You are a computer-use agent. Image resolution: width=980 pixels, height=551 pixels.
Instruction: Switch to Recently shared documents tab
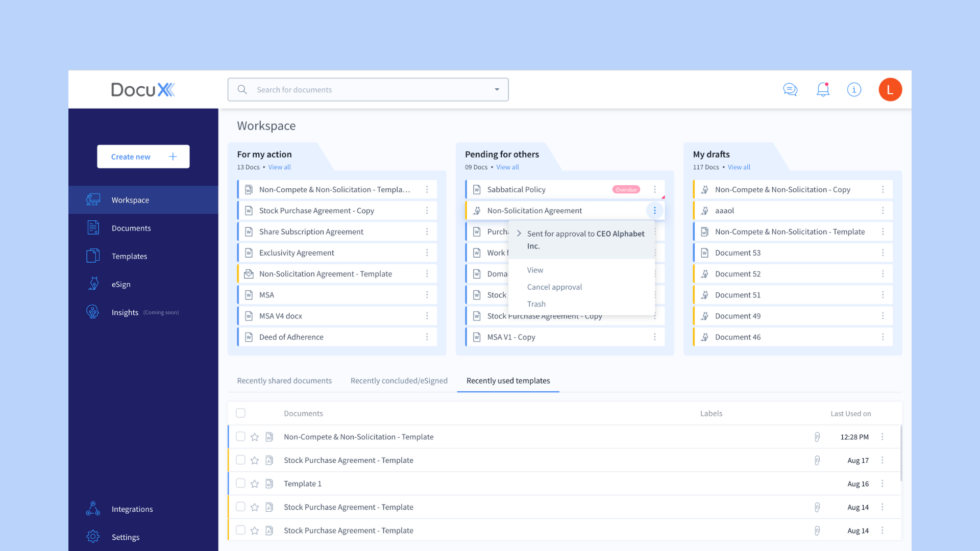pyautogui.click(x=284, y=381)
